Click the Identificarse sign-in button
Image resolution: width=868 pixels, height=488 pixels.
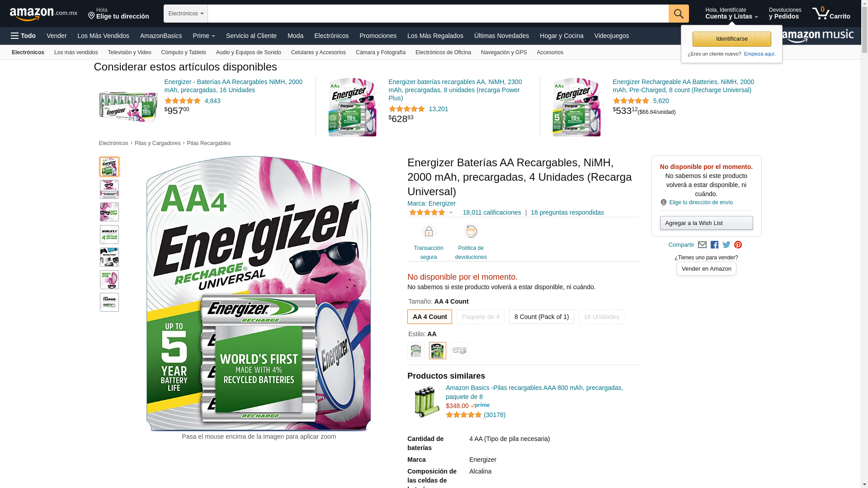[731, 39]
